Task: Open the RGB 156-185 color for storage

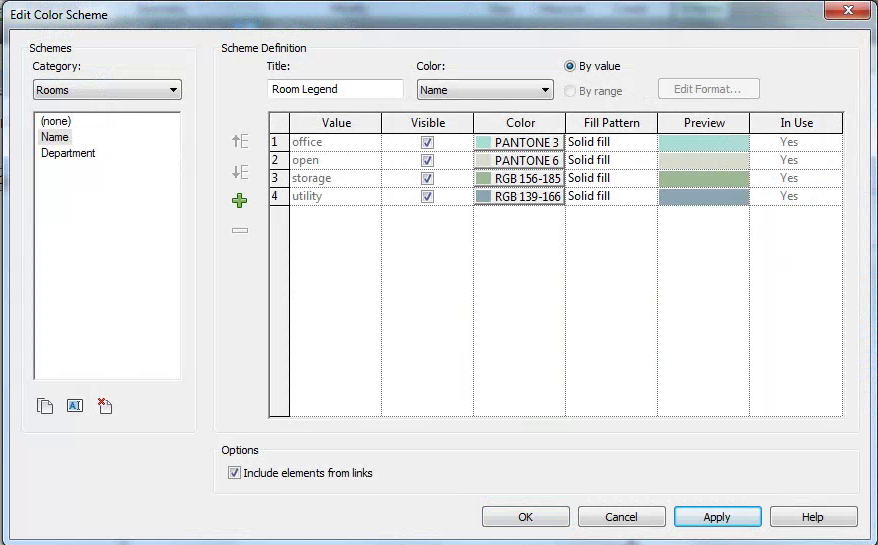Action: (519, 178)
